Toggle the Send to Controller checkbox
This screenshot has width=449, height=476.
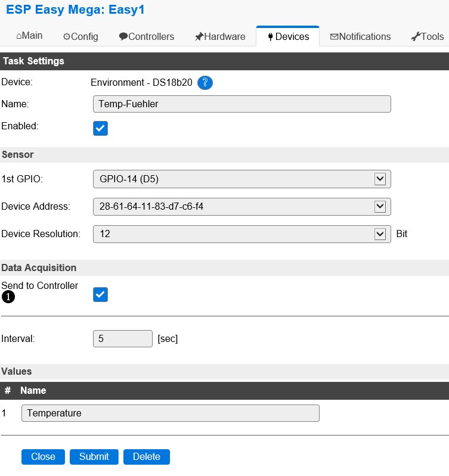pos(100,294)
